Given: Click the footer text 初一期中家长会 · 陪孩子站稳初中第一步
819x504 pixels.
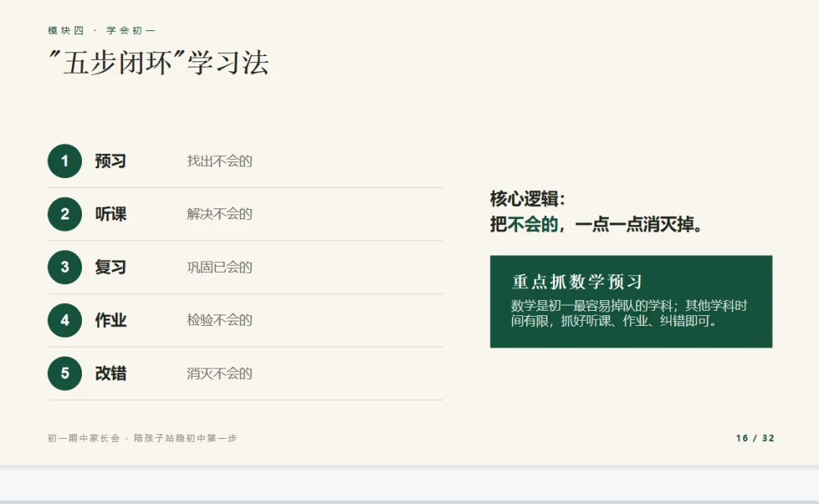Looking at the screenshot, I should [142, 438].
